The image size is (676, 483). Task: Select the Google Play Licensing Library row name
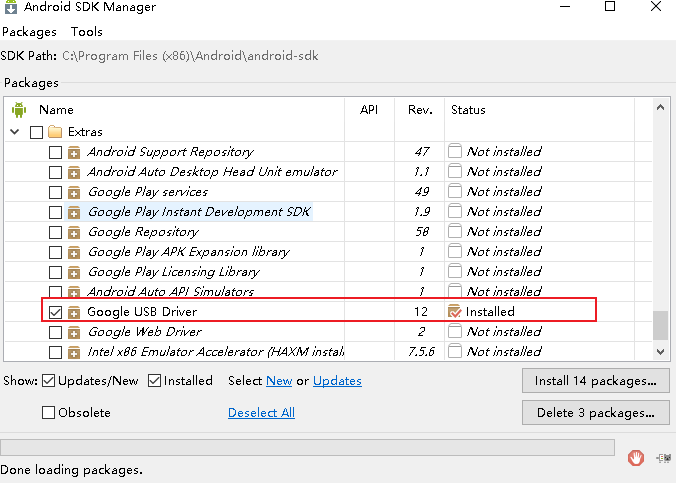coord(174,272)
